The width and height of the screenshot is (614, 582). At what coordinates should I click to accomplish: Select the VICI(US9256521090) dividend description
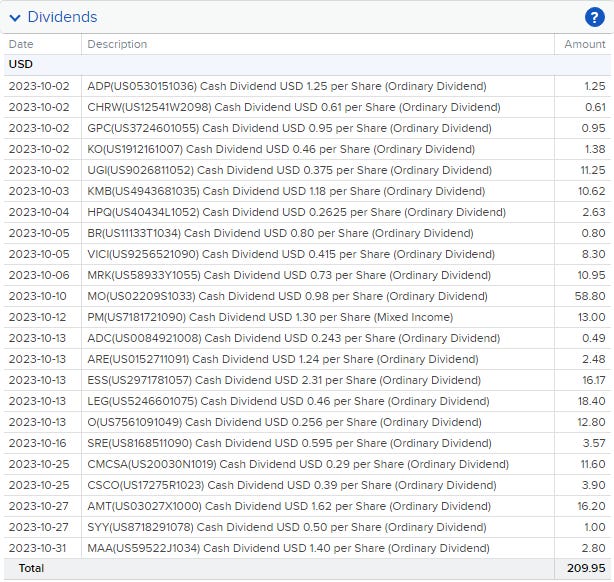pos(291,254)
